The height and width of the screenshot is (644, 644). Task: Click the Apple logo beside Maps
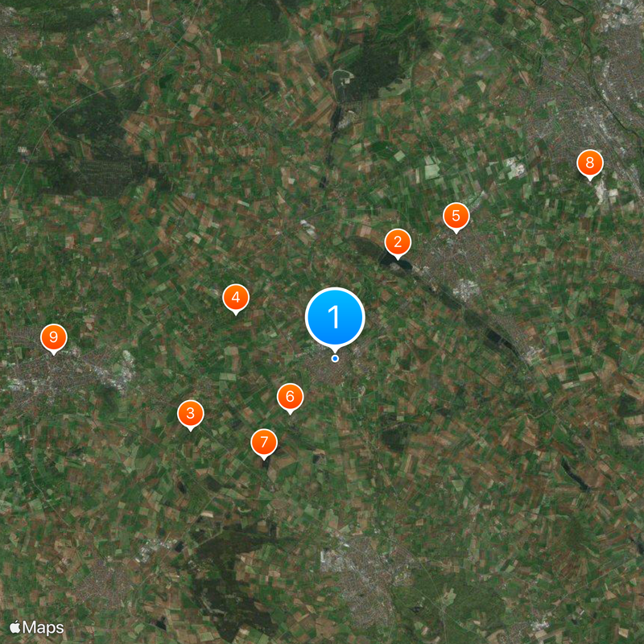[x=15, y=627]
